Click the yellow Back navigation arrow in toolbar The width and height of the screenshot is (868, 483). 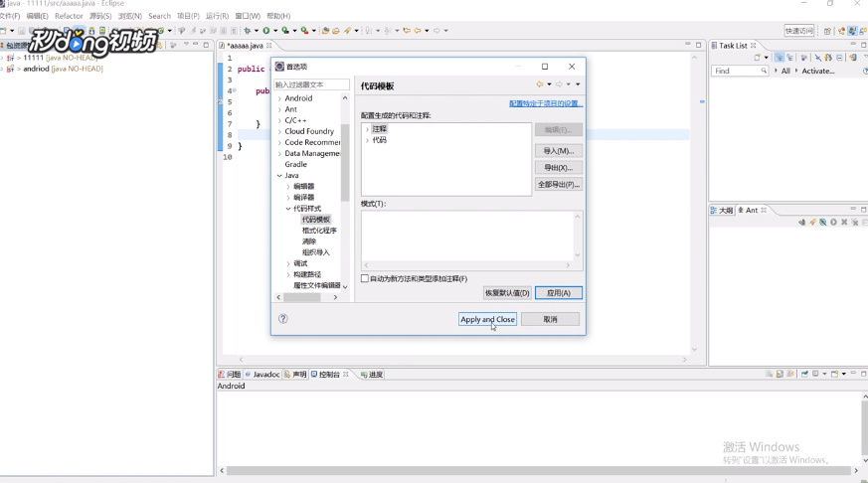tap(418, 31)
